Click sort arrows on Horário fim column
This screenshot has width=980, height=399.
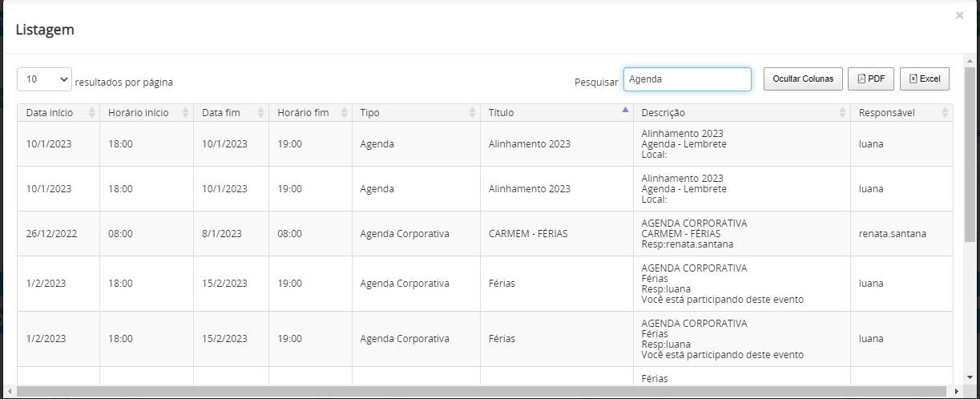(345, 113)
